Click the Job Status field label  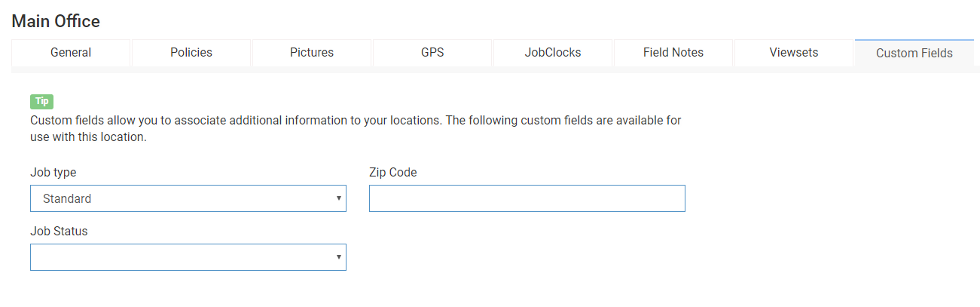click(59, 231)
